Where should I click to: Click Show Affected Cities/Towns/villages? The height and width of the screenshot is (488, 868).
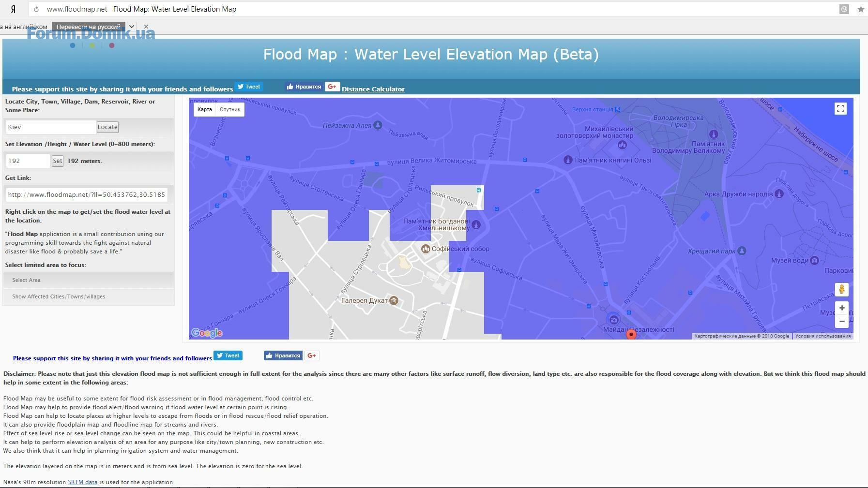coord(89,296)
